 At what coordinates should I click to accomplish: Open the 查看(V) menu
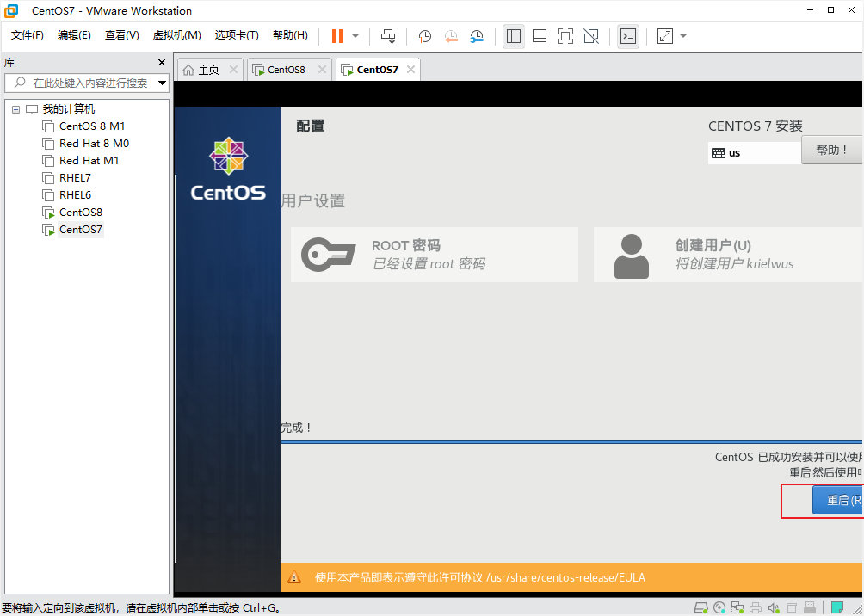pos(122,35)
